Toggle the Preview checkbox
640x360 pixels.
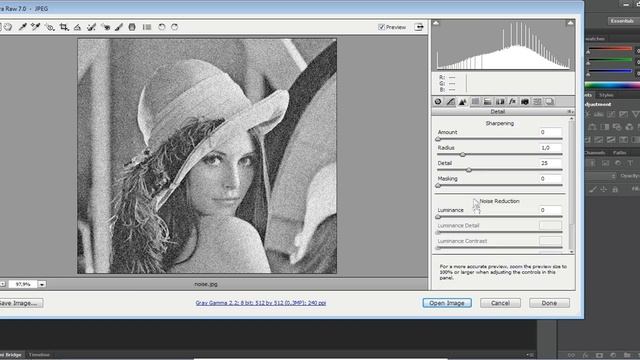[382, 27]
